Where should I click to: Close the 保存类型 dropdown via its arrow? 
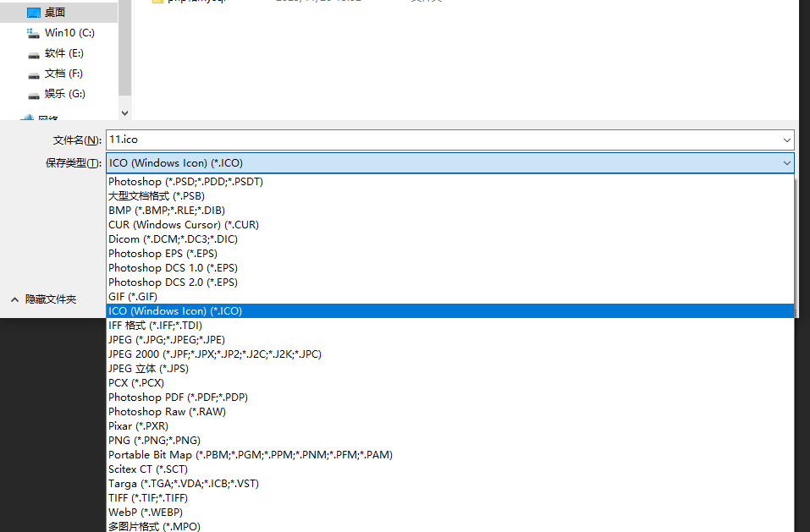point(786,163)
